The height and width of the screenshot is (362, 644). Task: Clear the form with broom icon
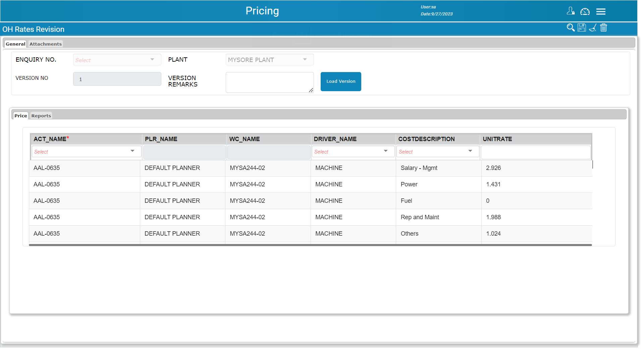click(593, 28)
